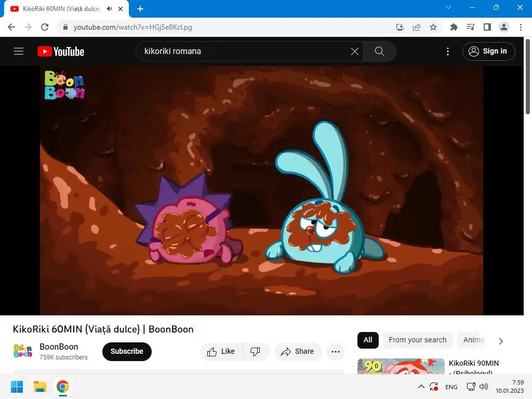The width and height of the screenshot is (532, 399).
Task: Click the video player to pause
Action: [x=261, y=190]
